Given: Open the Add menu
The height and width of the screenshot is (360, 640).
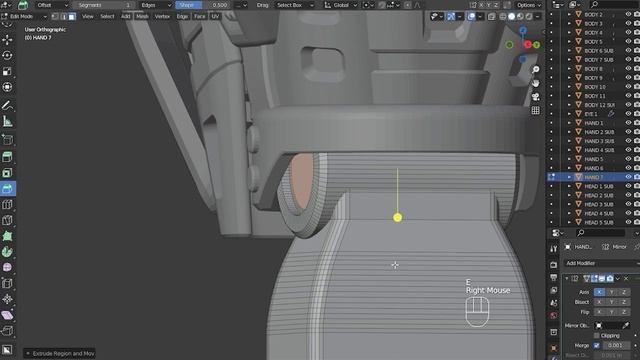Looking at the screenshot, I should click(126, 17).
